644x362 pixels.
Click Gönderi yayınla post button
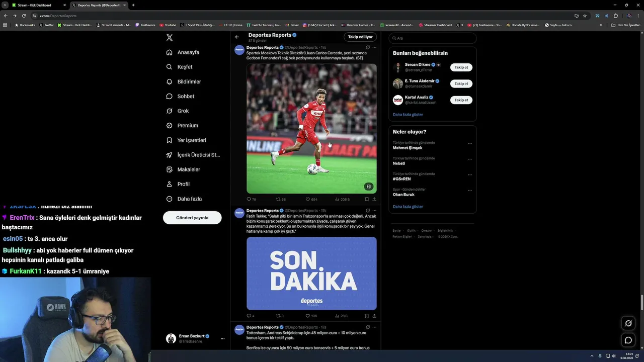pyautogui.click(x=192, y=218)
